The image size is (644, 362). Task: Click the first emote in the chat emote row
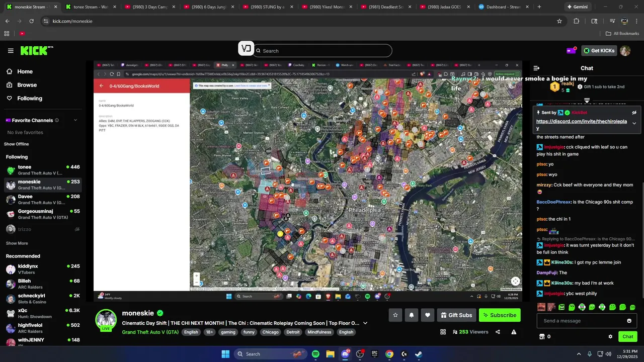click(541, 307)
